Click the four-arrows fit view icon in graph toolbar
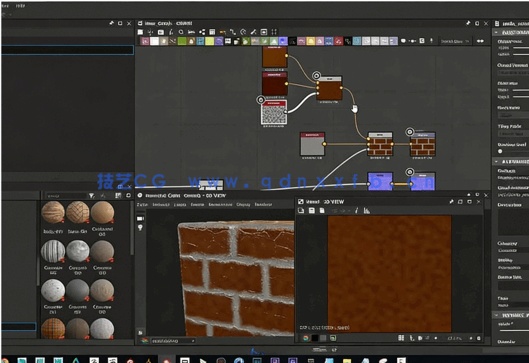Image resolution: width=529 pixels, height=363 pixels. click(274, 32)
